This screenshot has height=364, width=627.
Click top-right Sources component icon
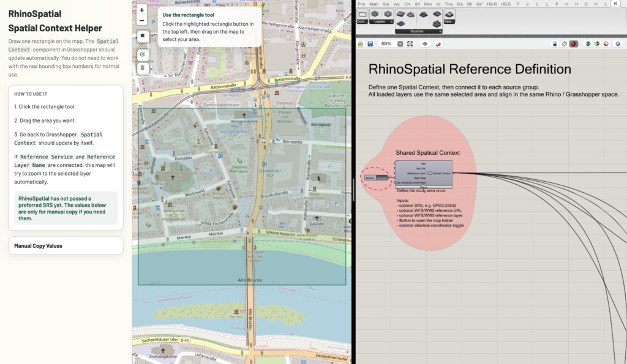pyautogui.click(x=437, y=14)
